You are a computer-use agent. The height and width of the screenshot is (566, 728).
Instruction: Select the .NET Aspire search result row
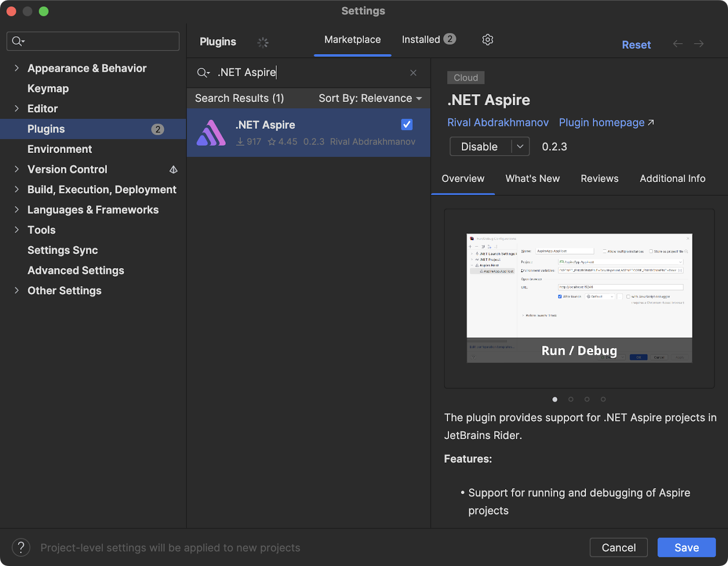[x=308, y=132]
